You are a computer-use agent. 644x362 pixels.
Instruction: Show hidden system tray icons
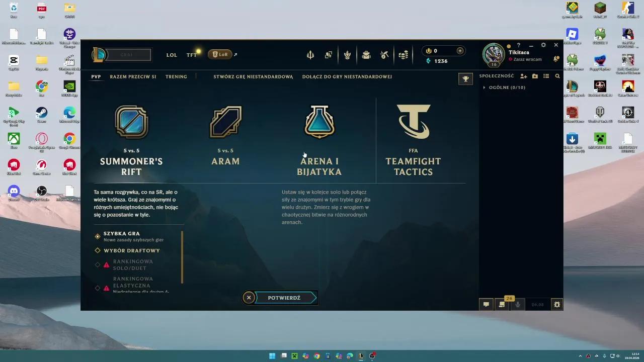580,356
